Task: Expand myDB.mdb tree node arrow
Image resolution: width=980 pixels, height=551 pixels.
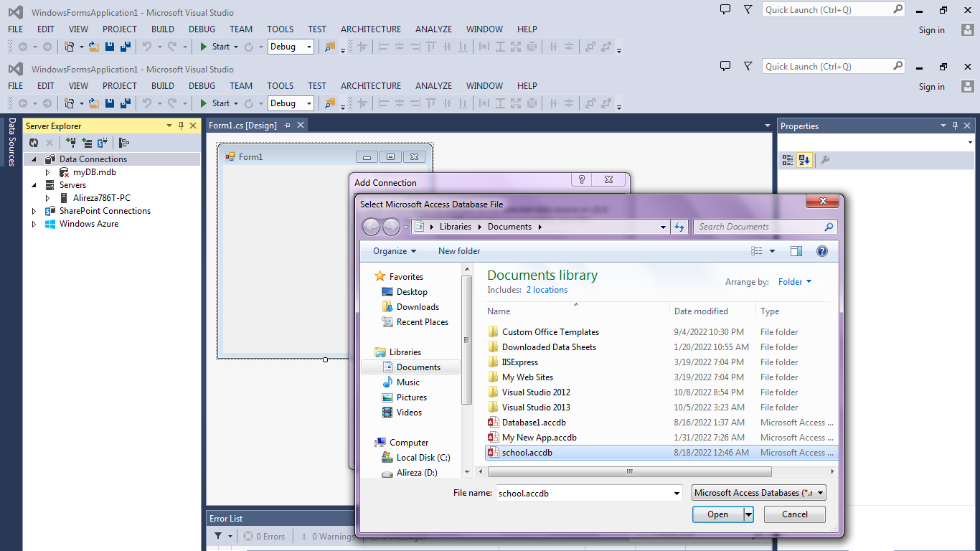Action: coord(48,172)
